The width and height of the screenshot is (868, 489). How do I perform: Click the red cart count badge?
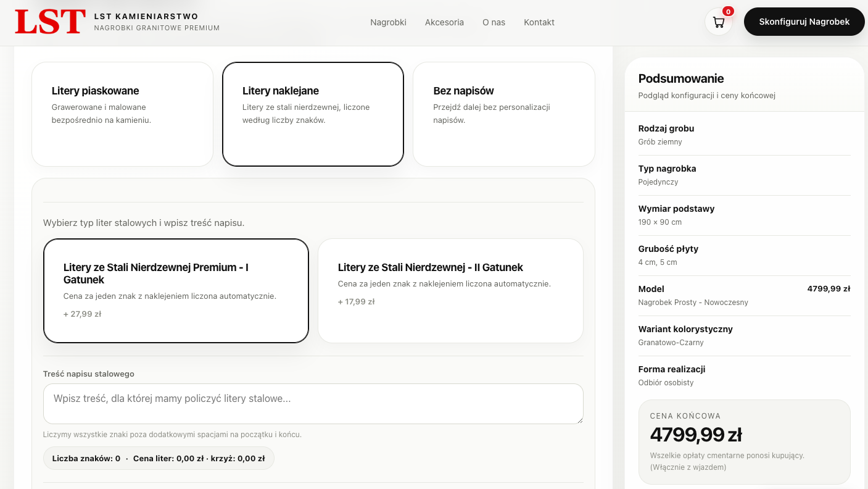[x=728, y=11]
